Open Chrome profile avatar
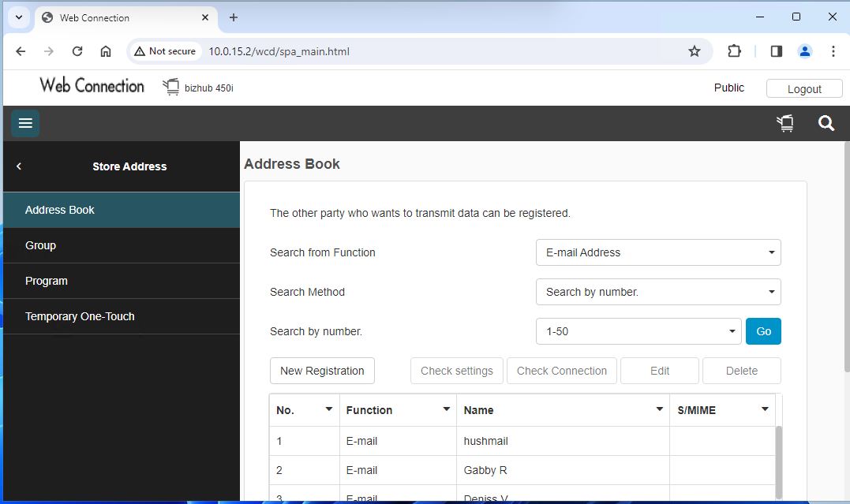The height and width of the screenshot is (504, 850). tap(804, 51)
